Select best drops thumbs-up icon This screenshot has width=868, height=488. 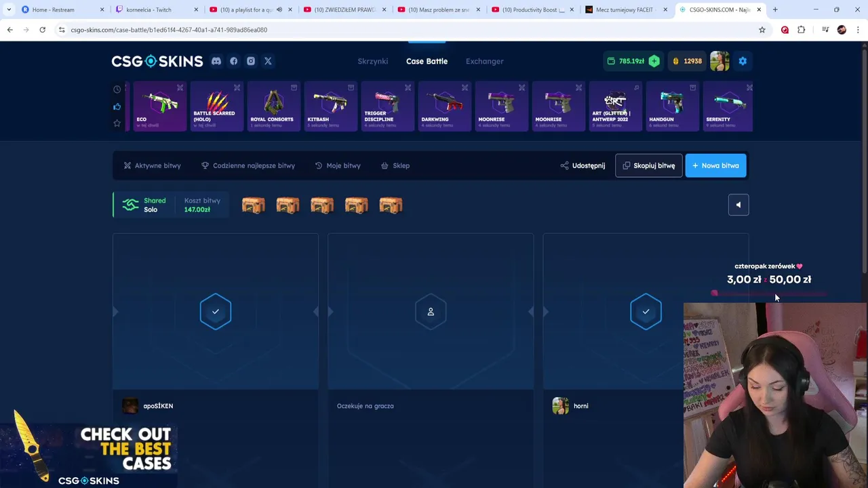point(117,106)
